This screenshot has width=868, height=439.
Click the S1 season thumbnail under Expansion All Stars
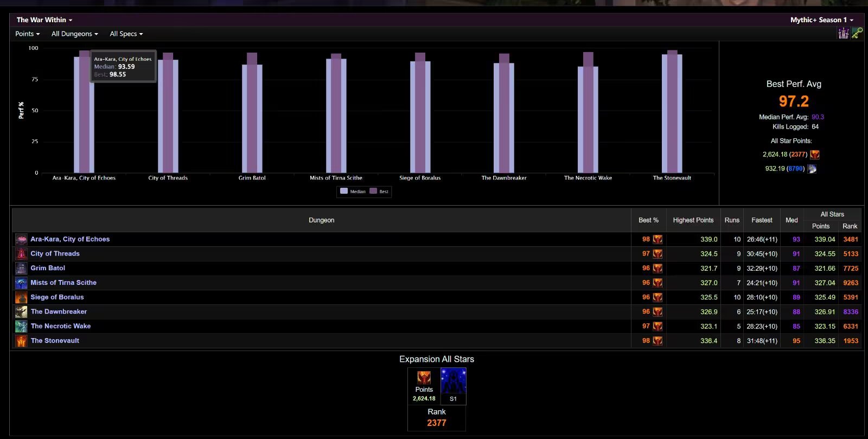[x=453, y=386]
